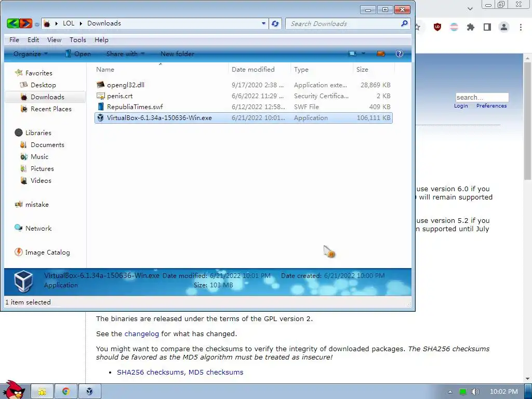Toggle the preview pane icon

tap(381, 54)
